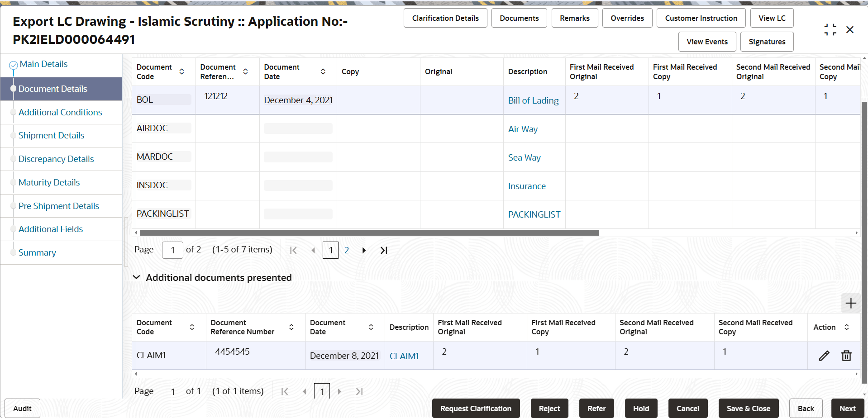Advance to the next documents page
The image size is (868, 418).
pyautogui.click(x=364, y=250)
